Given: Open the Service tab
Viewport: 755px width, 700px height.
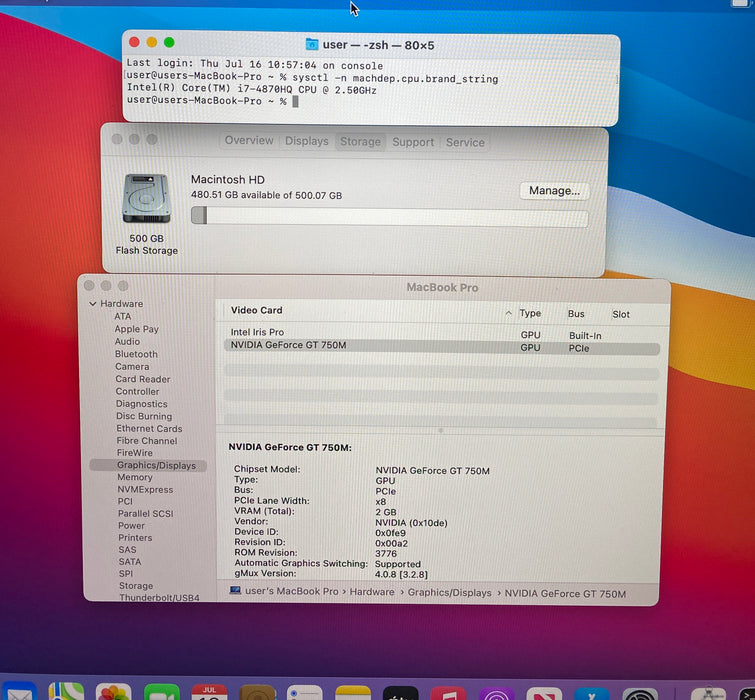Looking at the screenshot, I should pyautogui.click(x=465, y=143).
